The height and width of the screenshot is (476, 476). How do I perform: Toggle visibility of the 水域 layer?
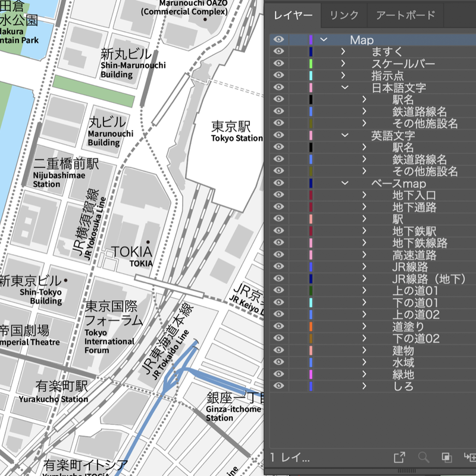coord(279,362)
